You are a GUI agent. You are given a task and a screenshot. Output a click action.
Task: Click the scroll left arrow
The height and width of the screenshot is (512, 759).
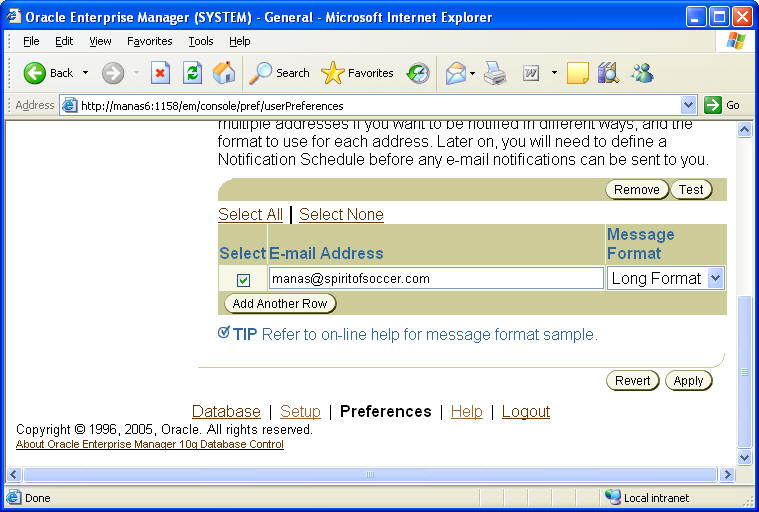pyautogui.click(x=14, y=474)
